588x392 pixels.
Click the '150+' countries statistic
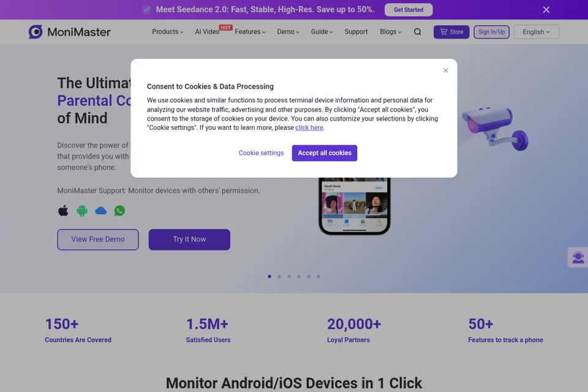[62, 324]
